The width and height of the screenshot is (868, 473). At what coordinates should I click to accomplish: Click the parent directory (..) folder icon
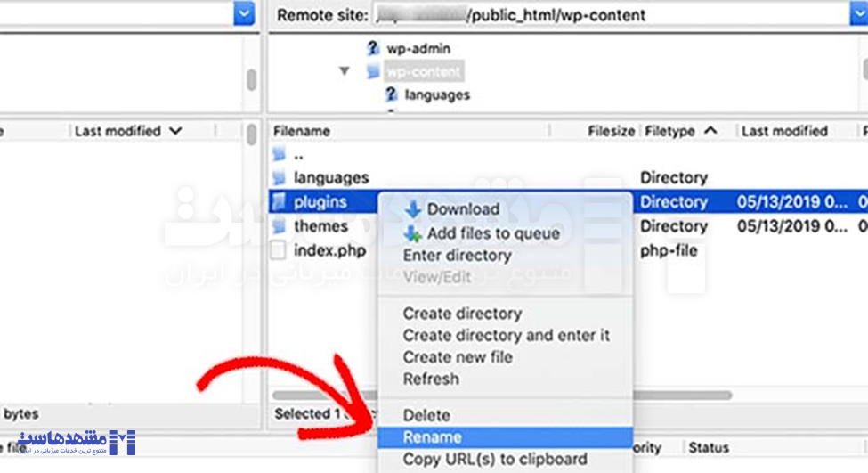tap(280, 154)
